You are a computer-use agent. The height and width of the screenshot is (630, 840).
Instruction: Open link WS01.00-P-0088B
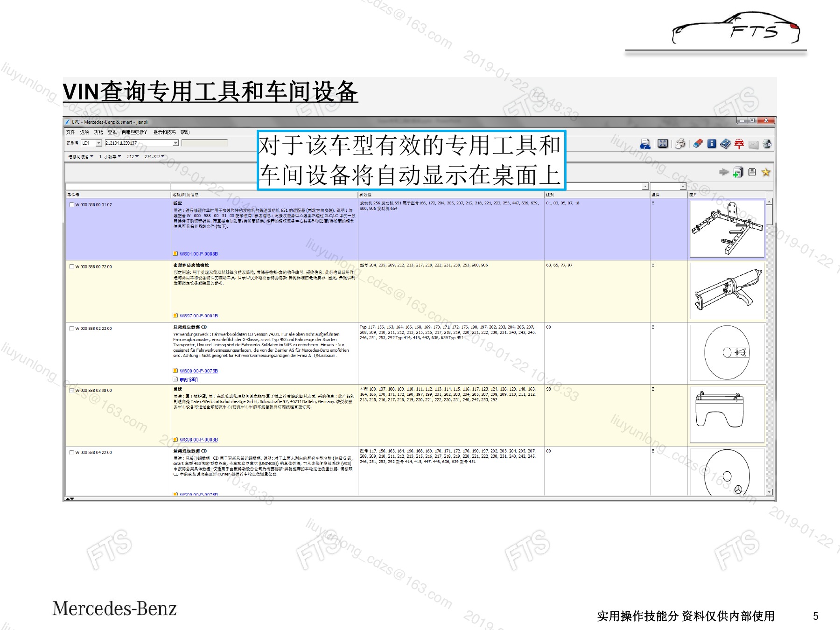coord(199,254)
